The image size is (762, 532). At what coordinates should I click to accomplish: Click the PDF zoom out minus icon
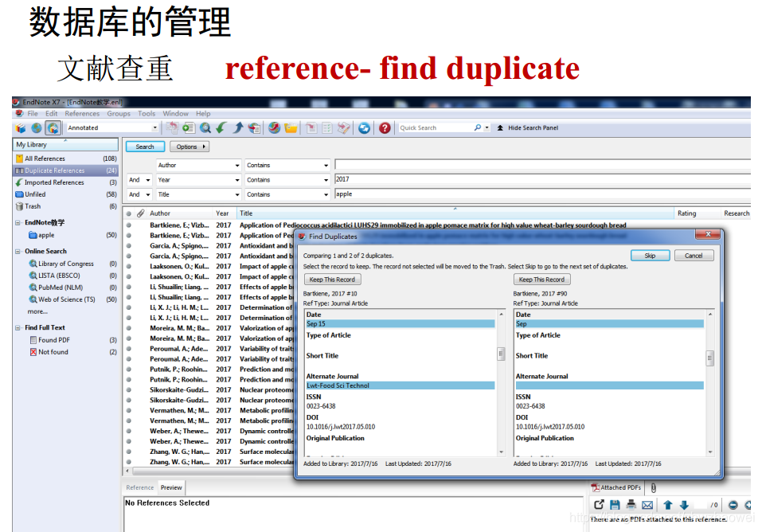pos(733,505)
